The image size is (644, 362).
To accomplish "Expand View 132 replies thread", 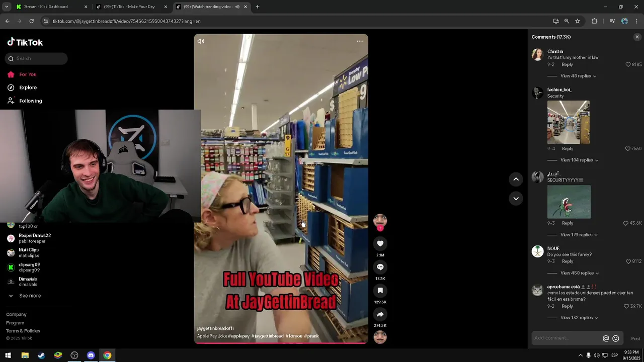I will pos(579,318).
